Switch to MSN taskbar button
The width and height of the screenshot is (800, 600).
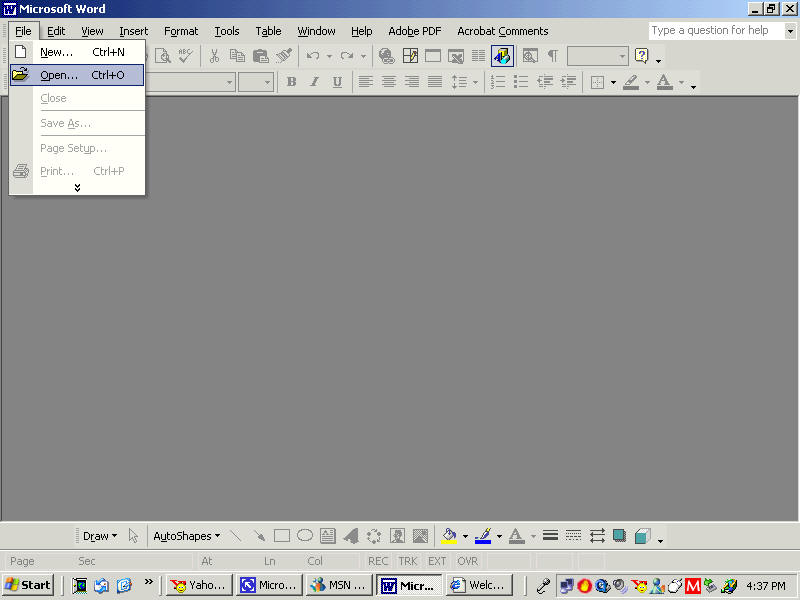339,585
